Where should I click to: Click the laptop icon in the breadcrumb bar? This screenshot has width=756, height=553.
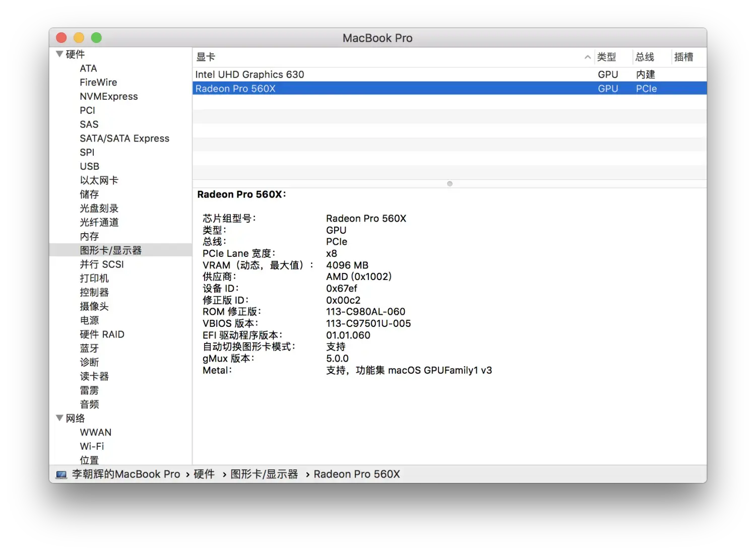point(61,474)
